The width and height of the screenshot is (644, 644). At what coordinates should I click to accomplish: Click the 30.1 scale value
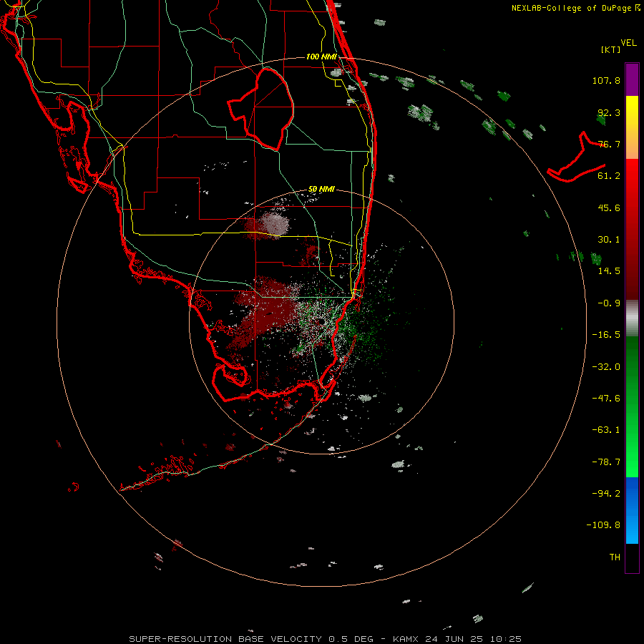tap(609, 240)
